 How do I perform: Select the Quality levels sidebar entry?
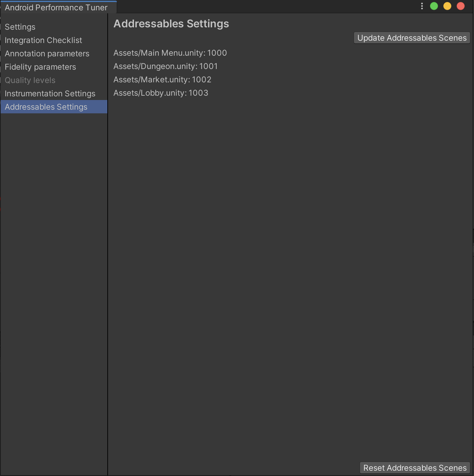pyautogui.click(x=30, y=80)
